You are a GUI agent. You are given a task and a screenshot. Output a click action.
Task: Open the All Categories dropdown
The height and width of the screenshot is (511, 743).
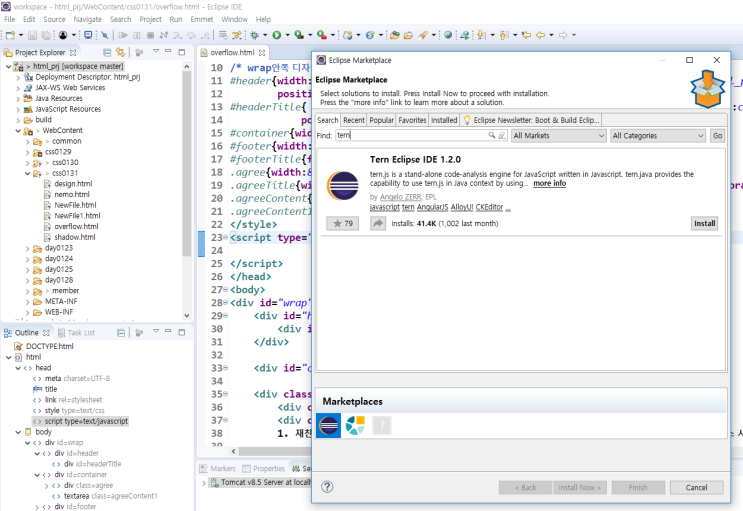pos(658,136)
